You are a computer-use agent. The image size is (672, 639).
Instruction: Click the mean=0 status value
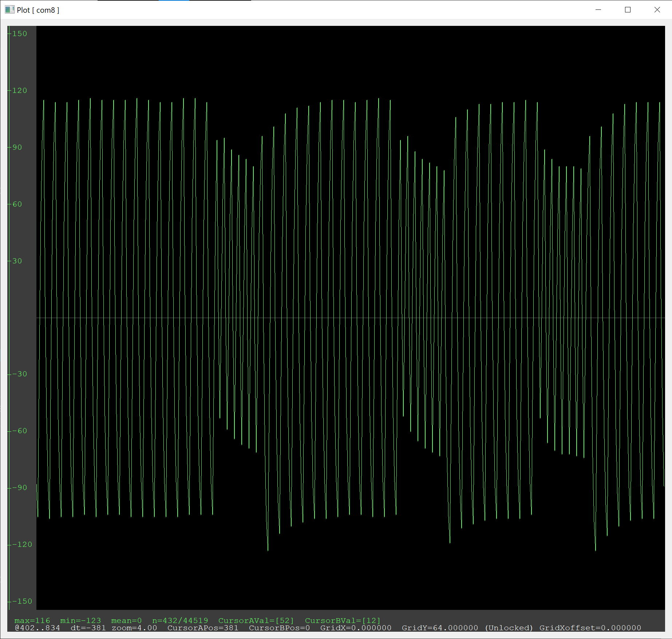(127, 620)
